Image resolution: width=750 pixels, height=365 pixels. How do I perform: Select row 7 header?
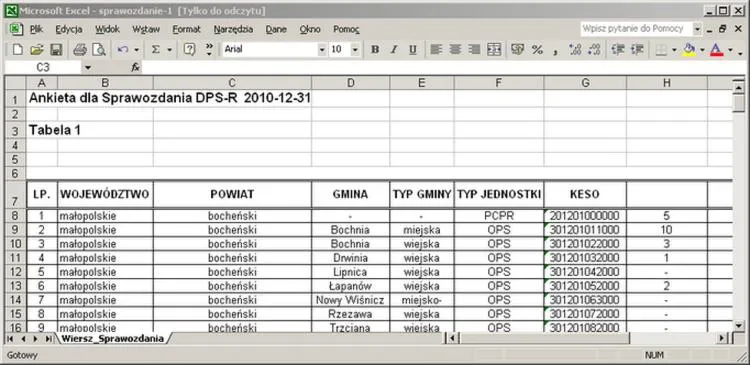(15, 194)
